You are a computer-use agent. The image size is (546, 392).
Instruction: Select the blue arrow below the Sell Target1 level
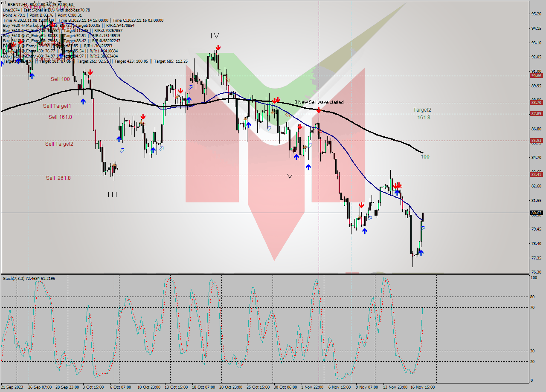pos(83,101)
